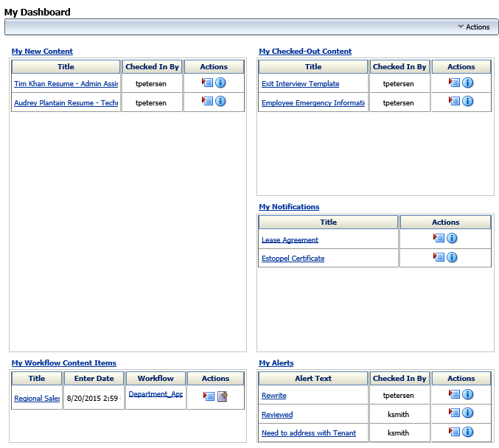
Task: Open workflow review icon for Regional Sales
Action: 223,396
